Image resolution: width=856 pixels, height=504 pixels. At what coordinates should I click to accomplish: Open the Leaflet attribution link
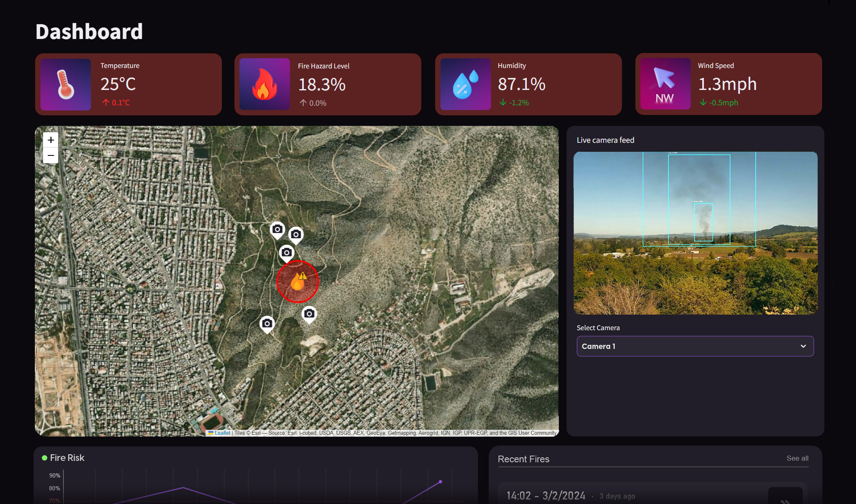[x=222, y=433]
